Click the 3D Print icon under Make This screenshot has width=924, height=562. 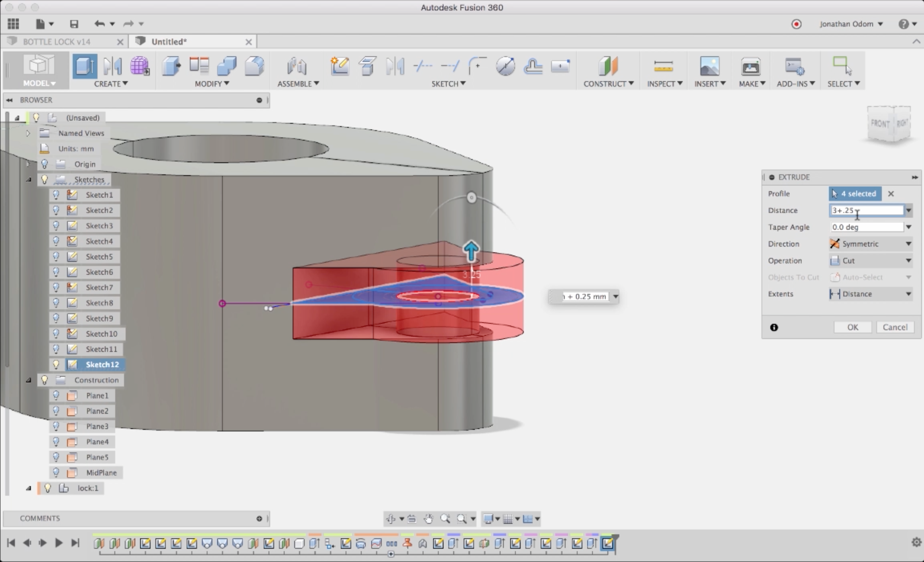click(750, 66)
